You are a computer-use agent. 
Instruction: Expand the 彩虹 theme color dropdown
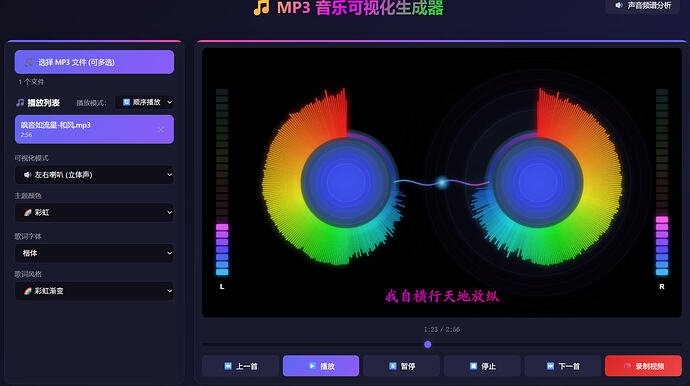[x=94, y=213]
